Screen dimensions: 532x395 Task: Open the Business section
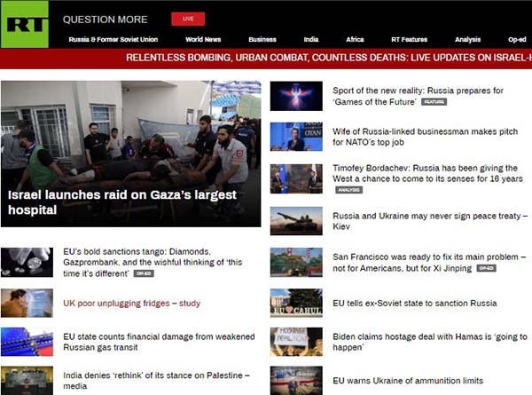point(262,39)
